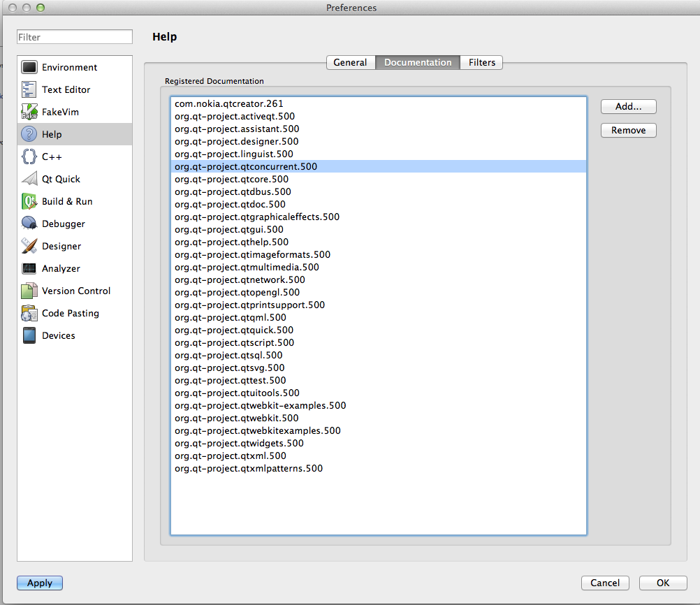Select the Text Editor icon

click(29, 89)
